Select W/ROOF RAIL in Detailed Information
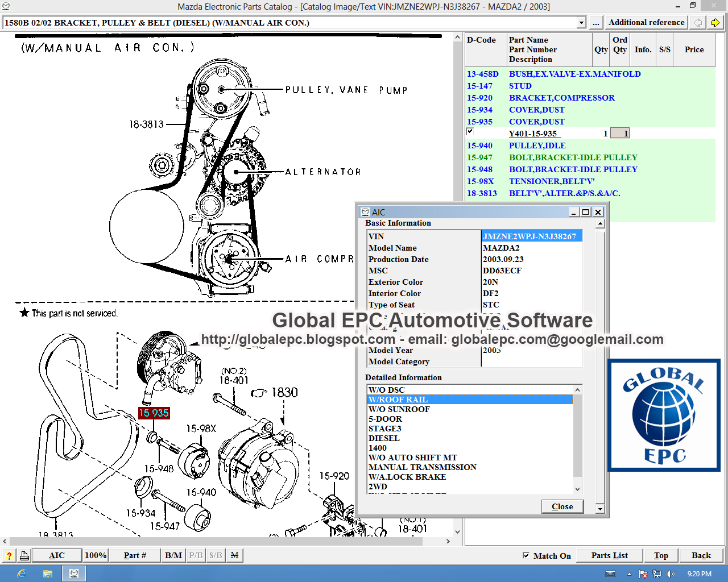 pos(470,400)
